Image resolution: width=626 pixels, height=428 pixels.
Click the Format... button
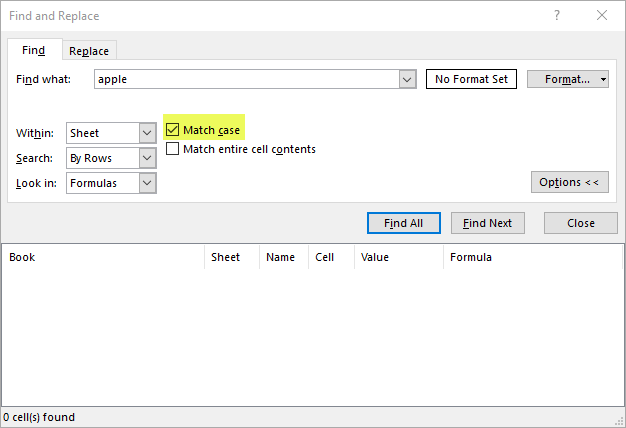pyautogui.click(x=563, y=79)
